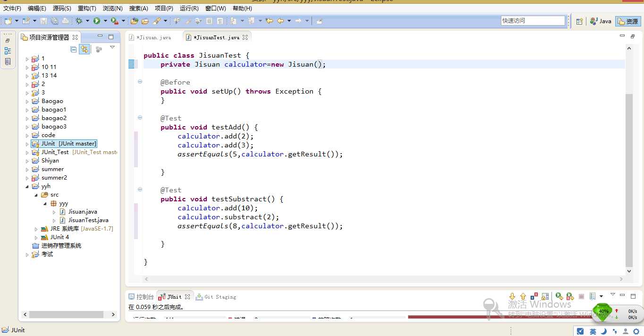
Task: Switch to the 控制台 console tab
Action: (141, 297)
